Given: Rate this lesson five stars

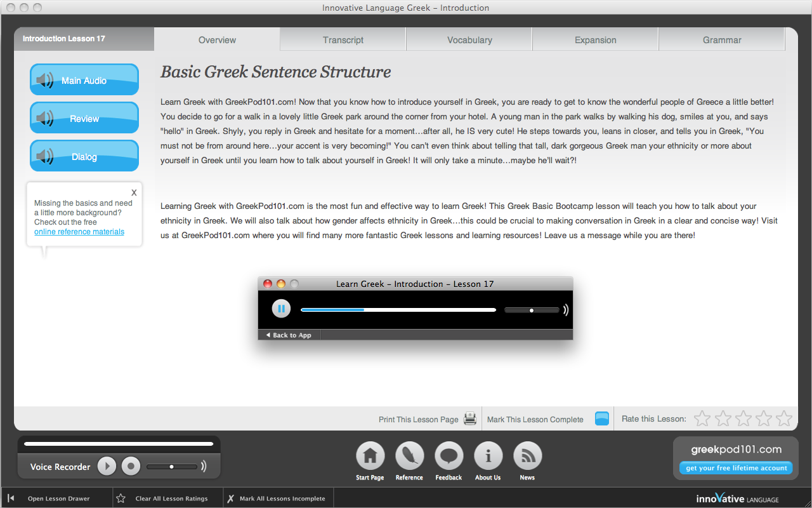Looking at the screenshot, I should click(784, 418).
